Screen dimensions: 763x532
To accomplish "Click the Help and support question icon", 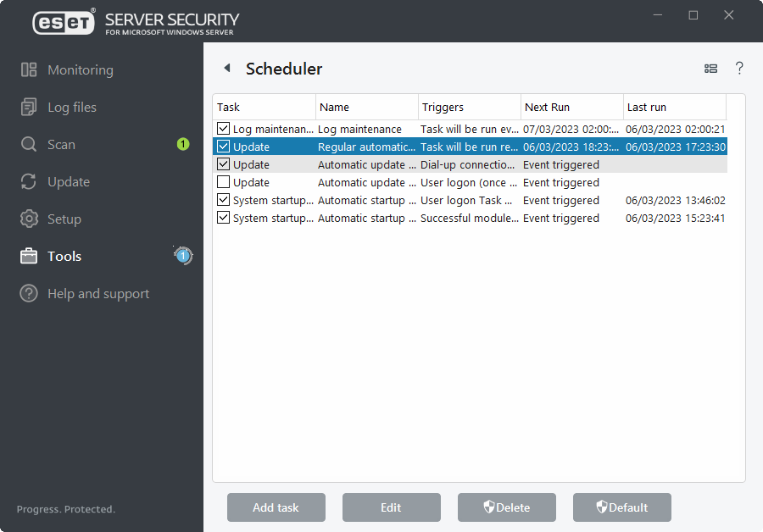I will pyautogui.click(x=29, y=294).
